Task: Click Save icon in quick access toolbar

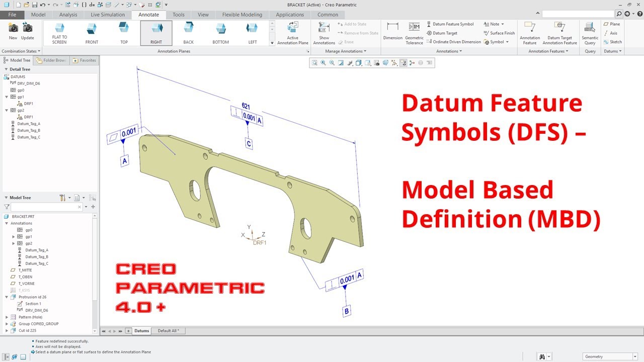Action: pos(35,5)
